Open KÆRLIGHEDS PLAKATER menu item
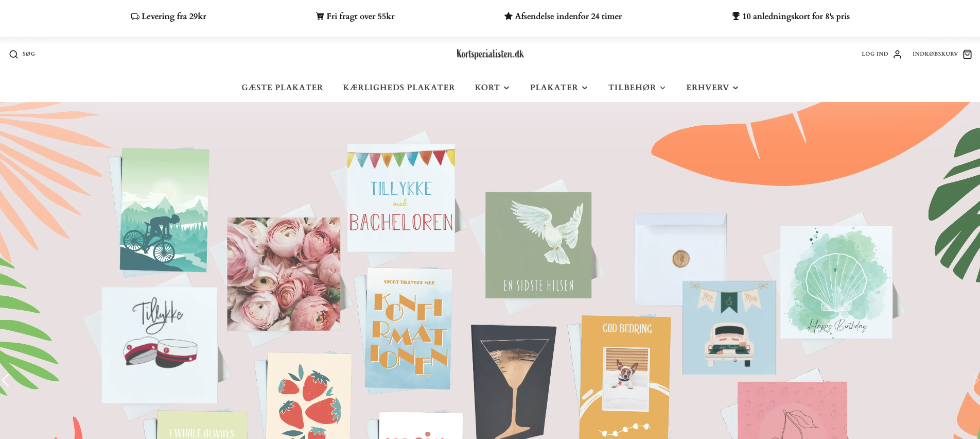The width and height of the screenshot is (980, 439). [399, 88]
